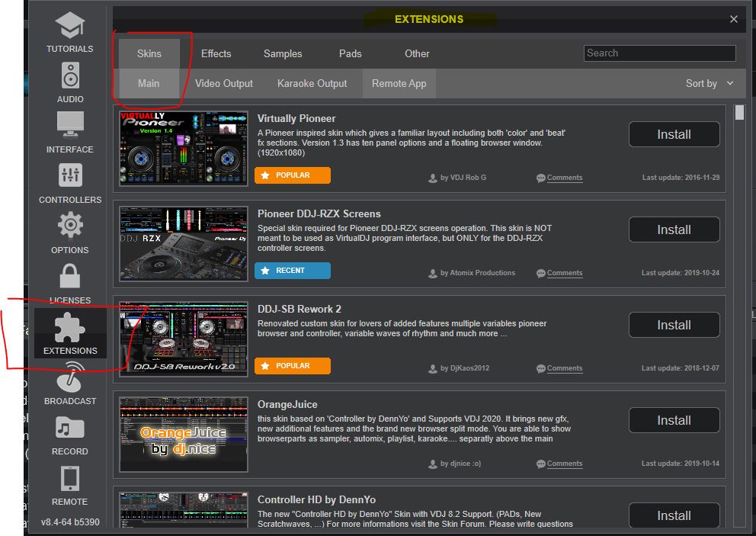Click 'Last update: 2016-11-29' text
This screenshot has height=536, width=756.
(681, 178)
